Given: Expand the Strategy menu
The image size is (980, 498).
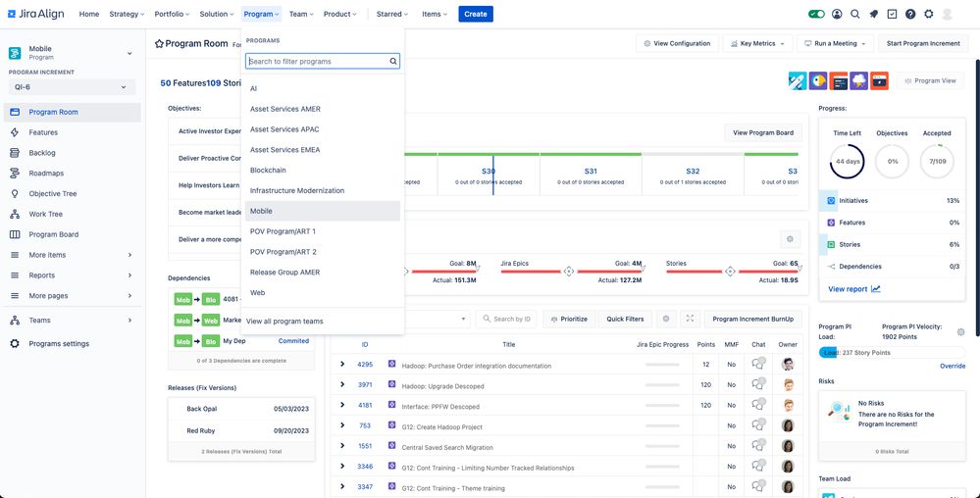Looking at the screenshot, I should click(127, 14).
